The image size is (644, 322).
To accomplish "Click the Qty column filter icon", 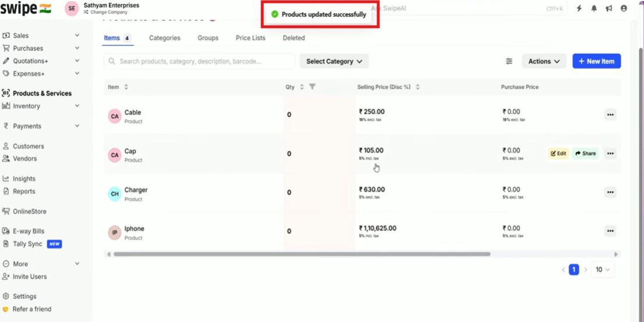I will point(312,87).
